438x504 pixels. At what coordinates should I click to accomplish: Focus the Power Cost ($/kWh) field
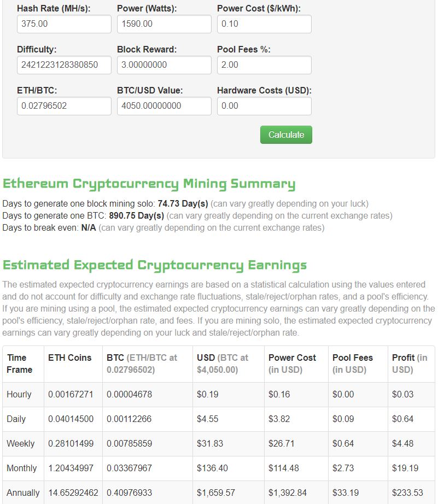[x=264, y=24]
